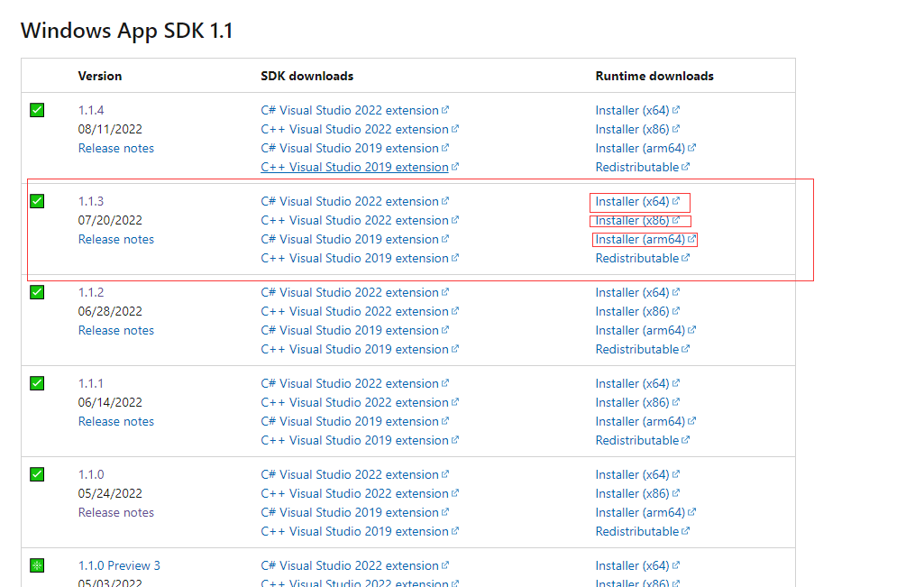
Task: Download 05/24/2022 release C++ Visual Studio 2022 extension
Action: 360,493
